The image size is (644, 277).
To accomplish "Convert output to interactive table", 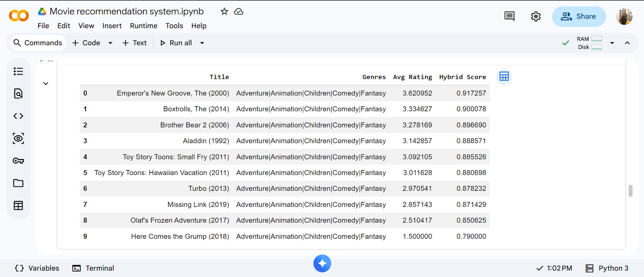I will point(504,76).
